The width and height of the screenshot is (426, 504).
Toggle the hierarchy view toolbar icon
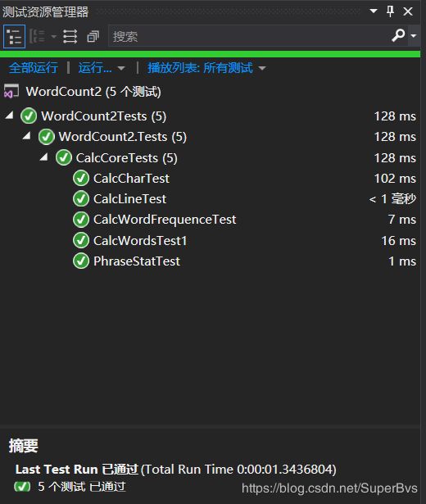point(14,36)
